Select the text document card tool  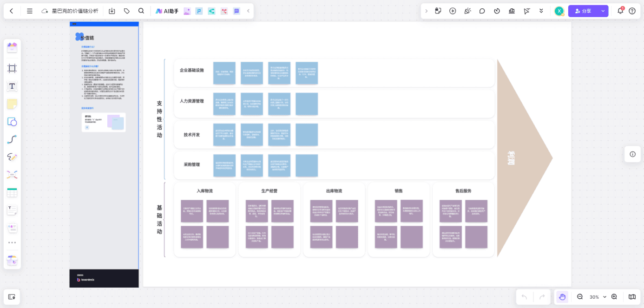12,210
